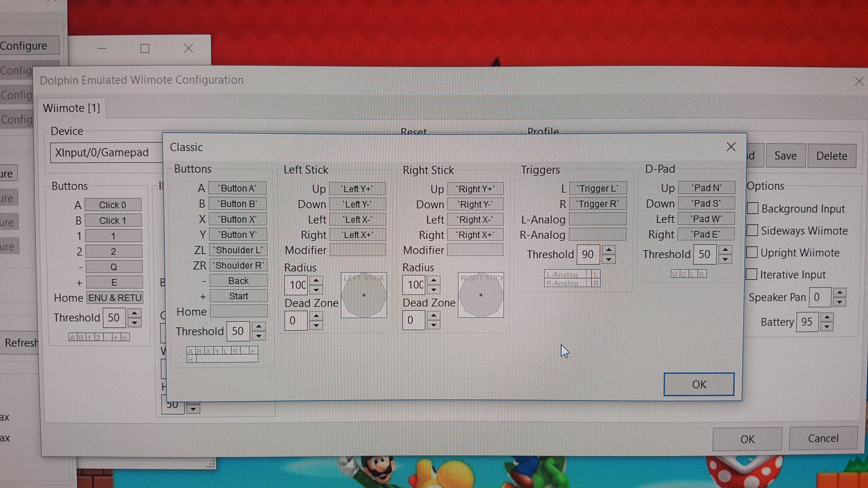The width and height of the screenshot is (868, 488).
Task: Assign the empty Classic Home binding
Action: click(239, 311)
